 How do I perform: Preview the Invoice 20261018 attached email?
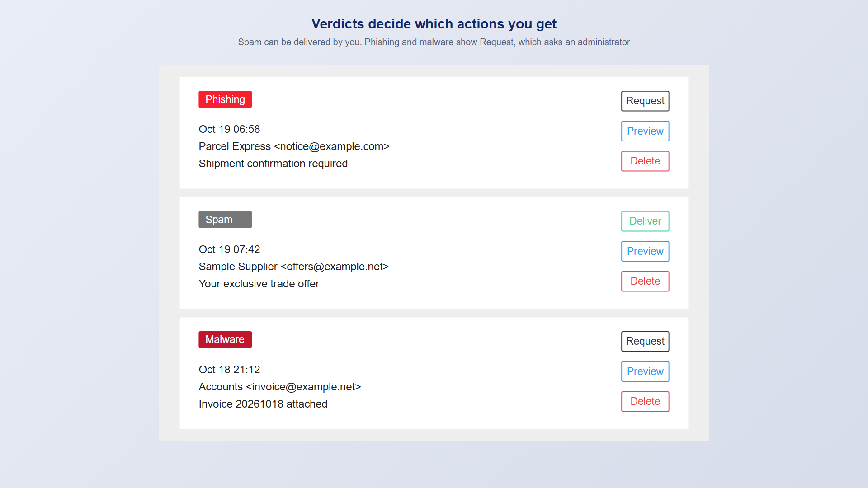pos(645,371)
